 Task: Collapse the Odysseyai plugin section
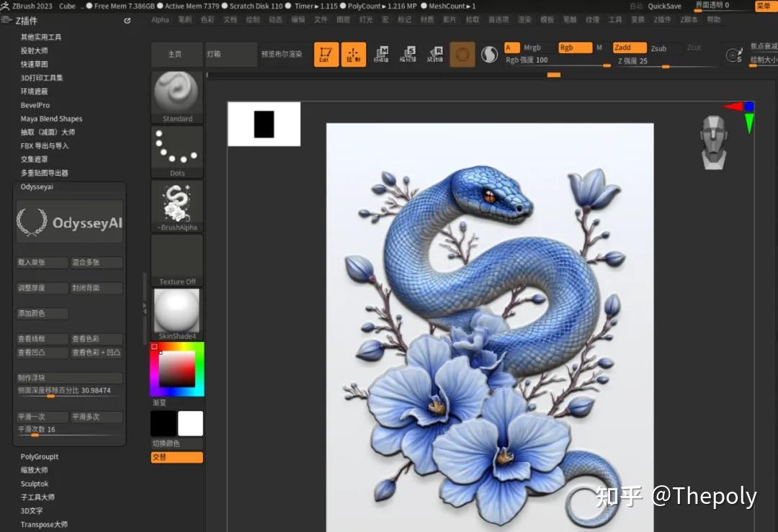[37, 187]
